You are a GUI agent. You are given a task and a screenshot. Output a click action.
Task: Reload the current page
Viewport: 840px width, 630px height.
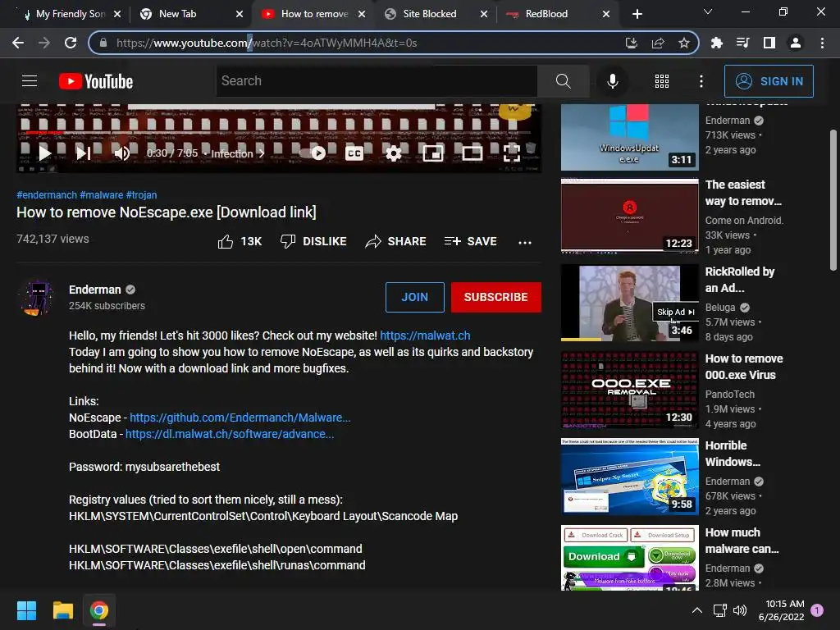coord(71,43)
